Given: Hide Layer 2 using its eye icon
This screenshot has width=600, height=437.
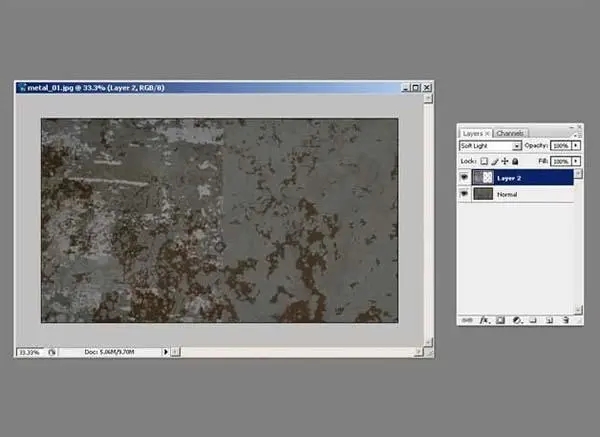Looking at the screenshot, I should pyautogui.click(x=464, y=177).
